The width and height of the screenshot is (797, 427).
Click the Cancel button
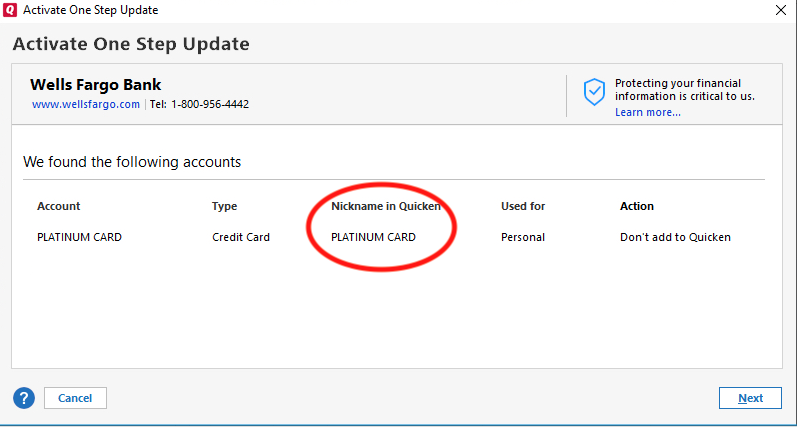click(75, 398)
